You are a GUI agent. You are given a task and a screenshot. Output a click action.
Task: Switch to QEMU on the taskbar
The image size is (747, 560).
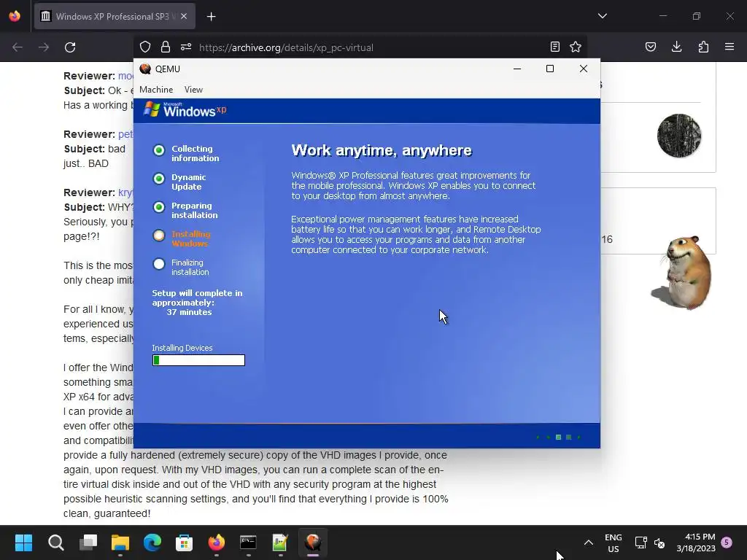point(312,542)
